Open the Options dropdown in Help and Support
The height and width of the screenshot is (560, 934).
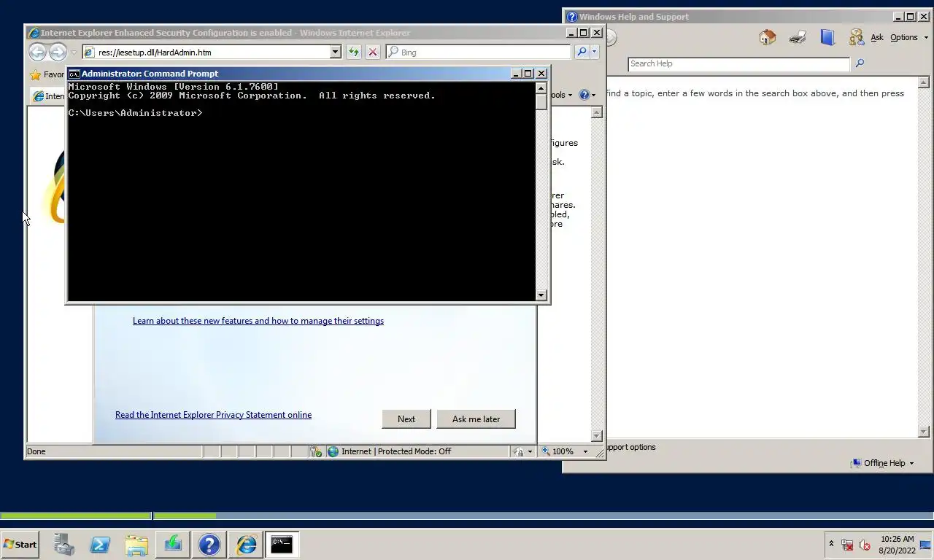coord(909,37)
